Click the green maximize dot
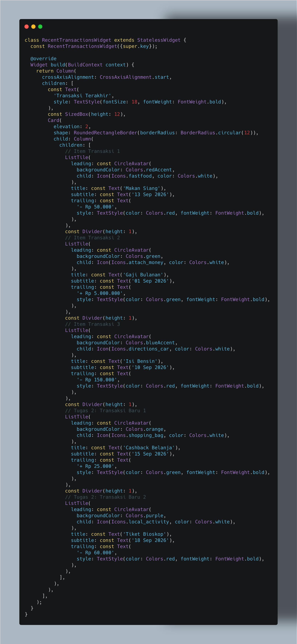Screen dimensions: 297x644 40,27
